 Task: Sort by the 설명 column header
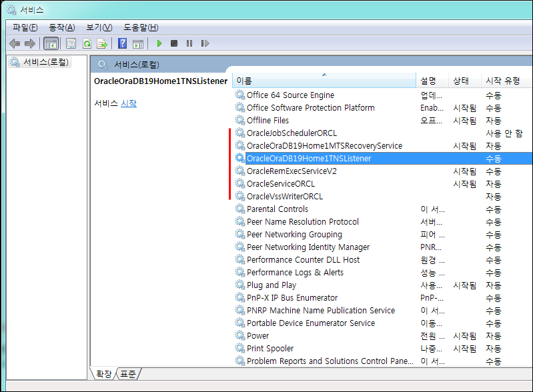point(432,81)
